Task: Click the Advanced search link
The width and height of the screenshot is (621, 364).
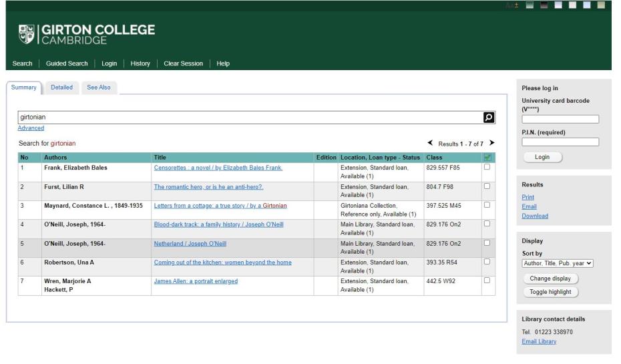Action: pos(31,128)
